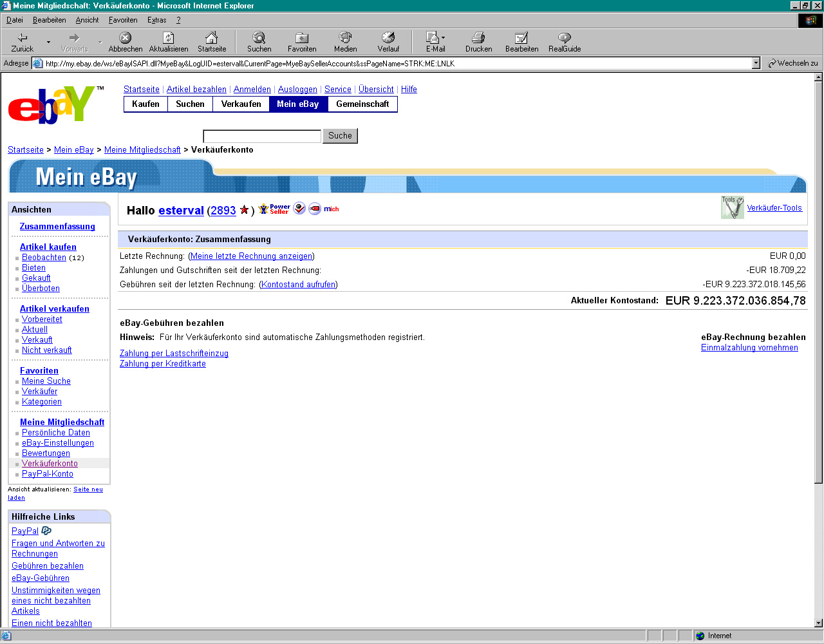Stop loading with Abbrechen icon

126,38
